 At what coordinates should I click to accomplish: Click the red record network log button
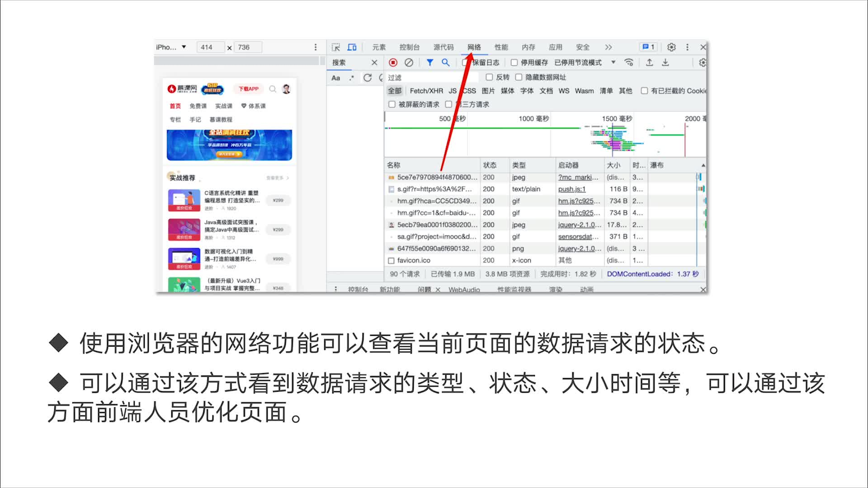pyautogui.click(x=393, y=62)
